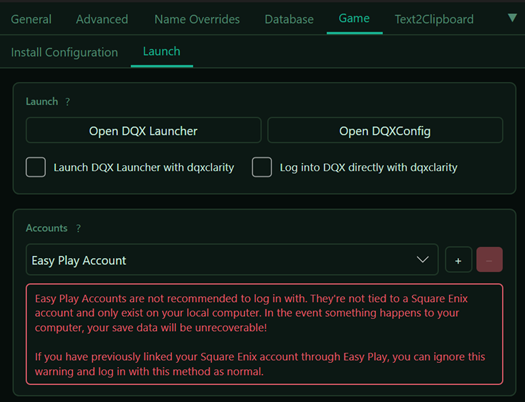
Task: Click the Easy Play Accounts warning text
Action: pyautogui.click(x=264, y=334)
